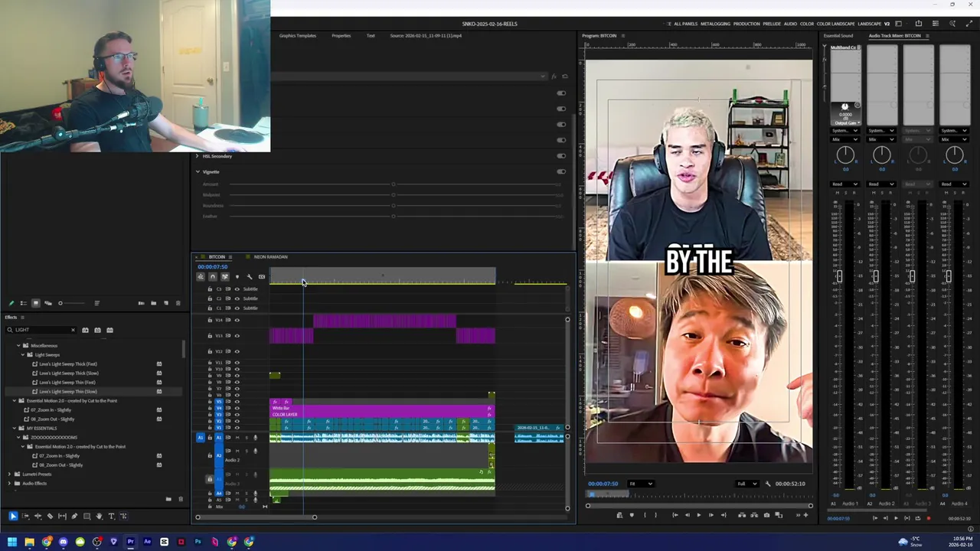Open the Text panel tab

pos(371,36)
